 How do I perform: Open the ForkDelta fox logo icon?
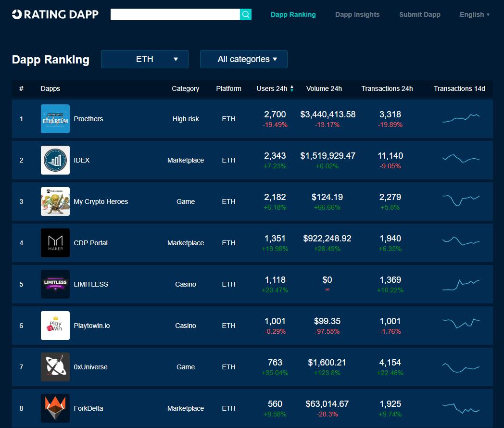pos(55,408)
